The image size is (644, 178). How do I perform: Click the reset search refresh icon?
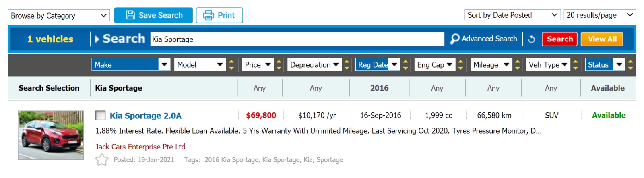coord(531,39)
